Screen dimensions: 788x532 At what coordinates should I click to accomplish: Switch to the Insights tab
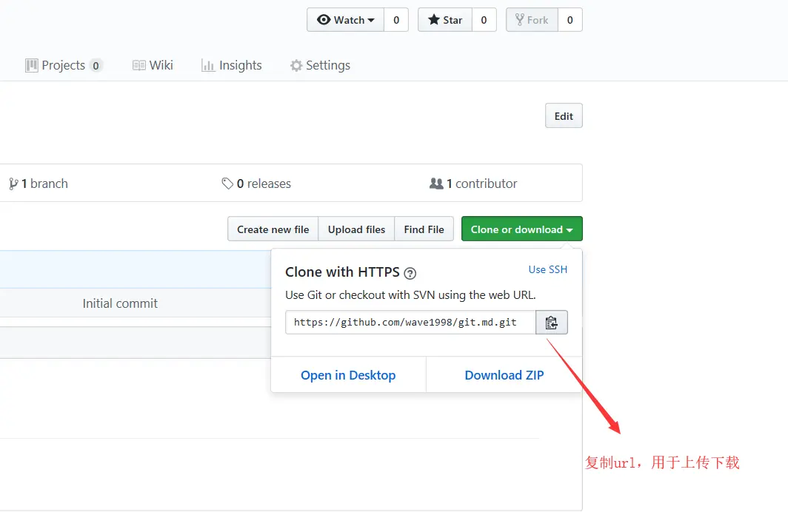click(x=231, y=65)
